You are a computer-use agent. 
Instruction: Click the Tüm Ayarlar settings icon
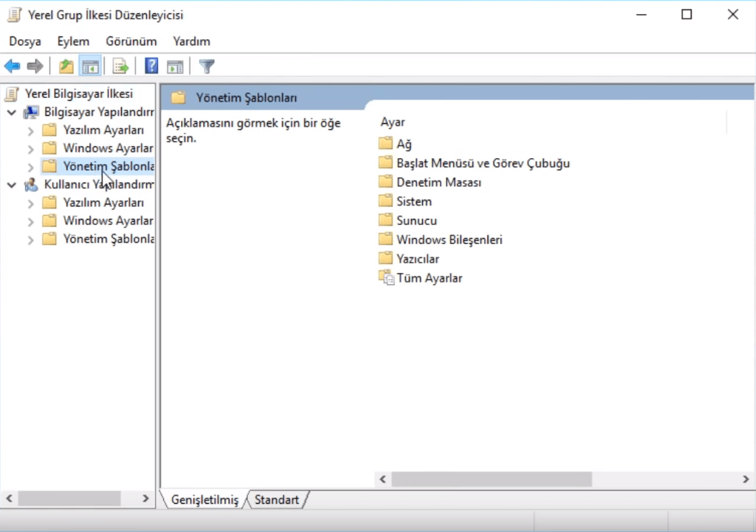tap(387, 278)
